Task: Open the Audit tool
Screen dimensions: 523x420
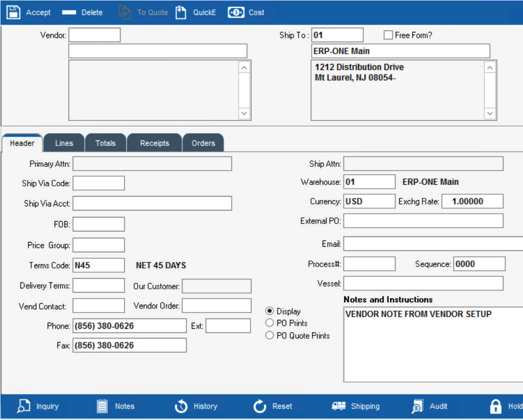Action: point(417,406)
